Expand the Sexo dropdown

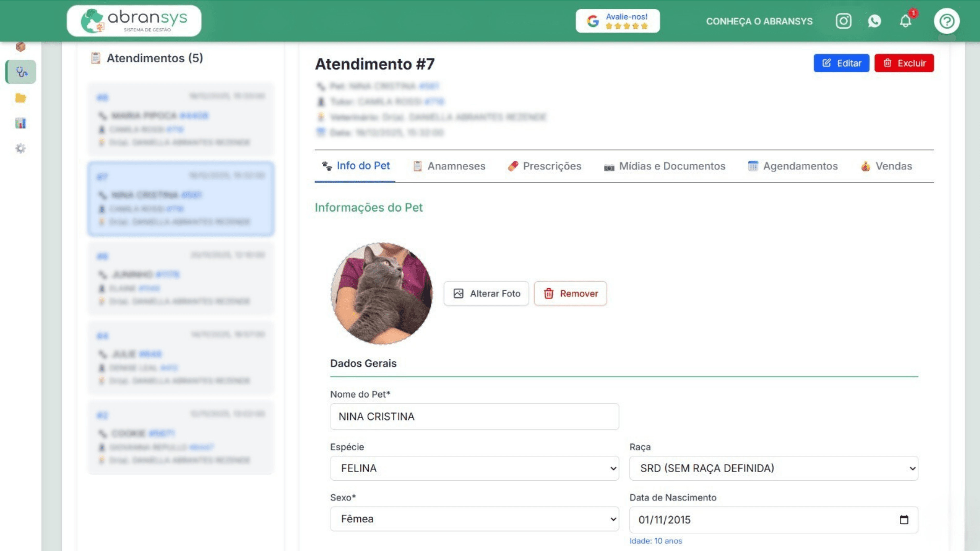[474, 519]
